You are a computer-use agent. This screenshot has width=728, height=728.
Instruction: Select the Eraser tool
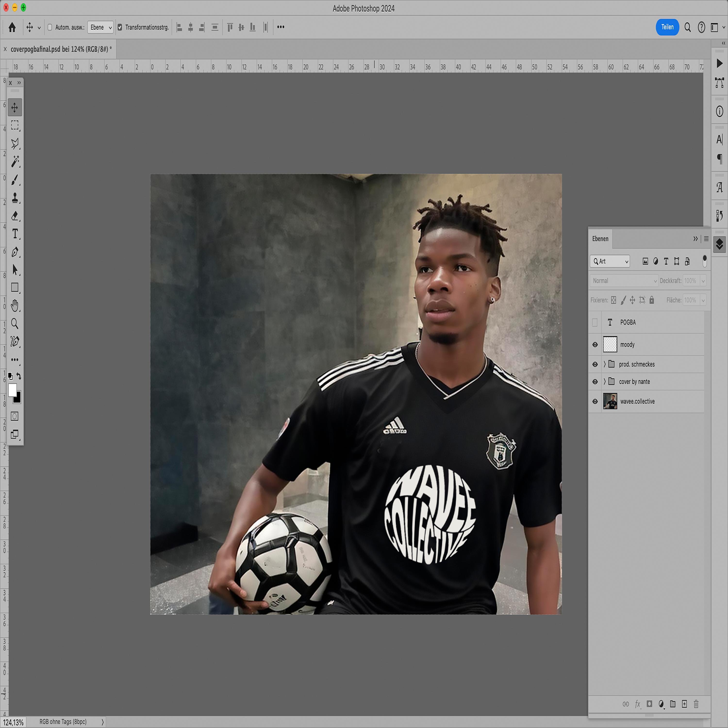(15, 216)
